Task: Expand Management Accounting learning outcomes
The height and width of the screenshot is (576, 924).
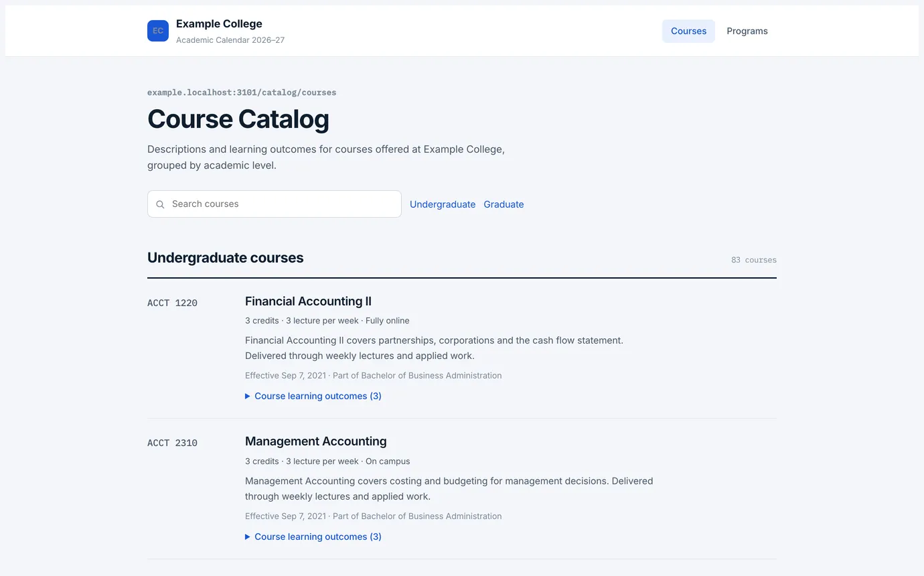Action: pos(313,536)
